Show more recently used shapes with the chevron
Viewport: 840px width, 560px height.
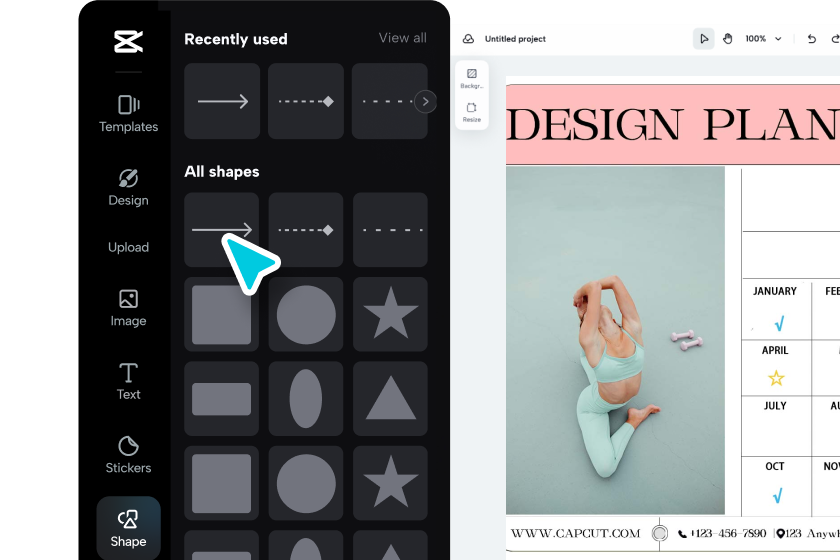[x=425, y=101]
